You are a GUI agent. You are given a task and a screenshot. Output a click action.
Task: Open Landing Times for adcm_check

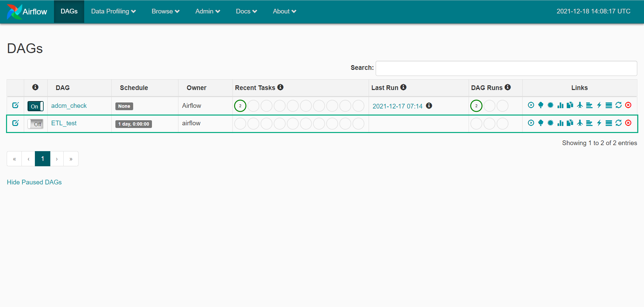[x=580, y=105]
